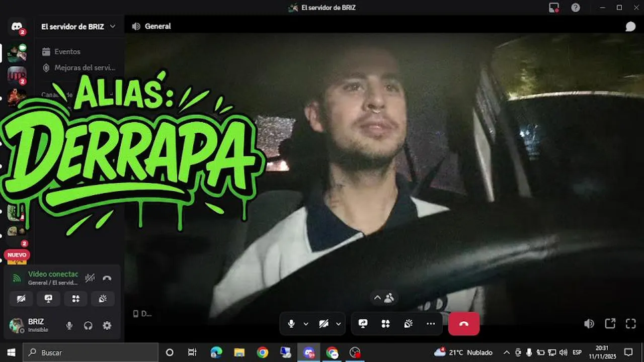Open BRIZ user avatar status menu

coord(17,325)
